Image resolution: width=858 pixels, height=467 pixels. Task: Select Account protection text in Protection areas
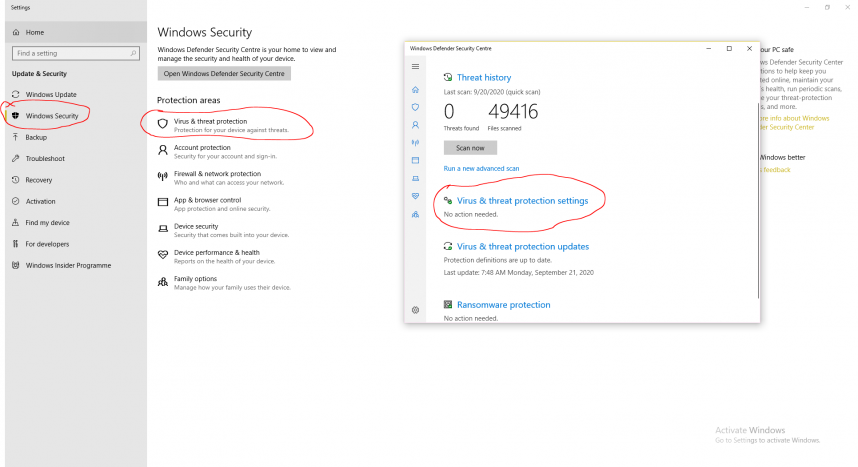pos(202,147)
